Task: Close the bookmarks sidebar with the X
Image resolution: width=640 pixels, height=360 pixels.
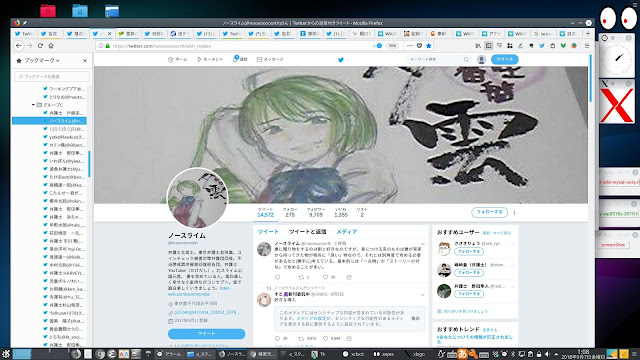Action: (85, 60)
